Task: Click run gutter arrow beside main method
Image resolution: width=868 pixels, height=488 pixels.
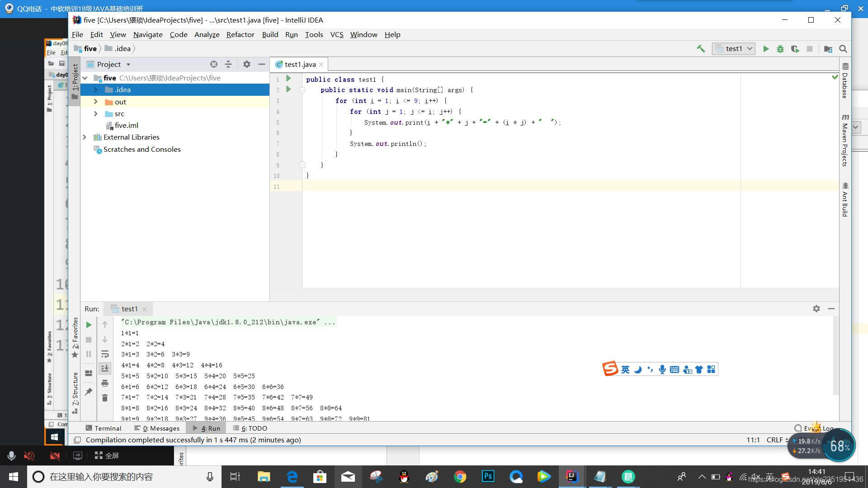Action: (288, 89)
